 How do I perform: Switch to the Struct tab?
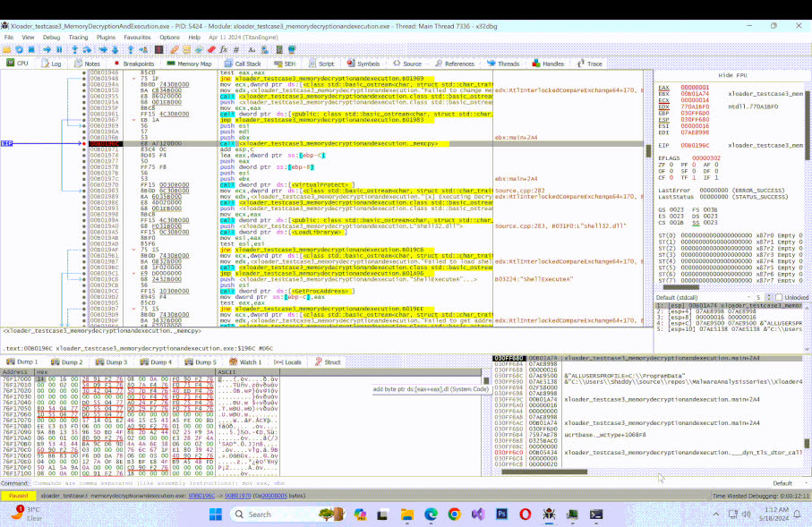pos(328,361)
